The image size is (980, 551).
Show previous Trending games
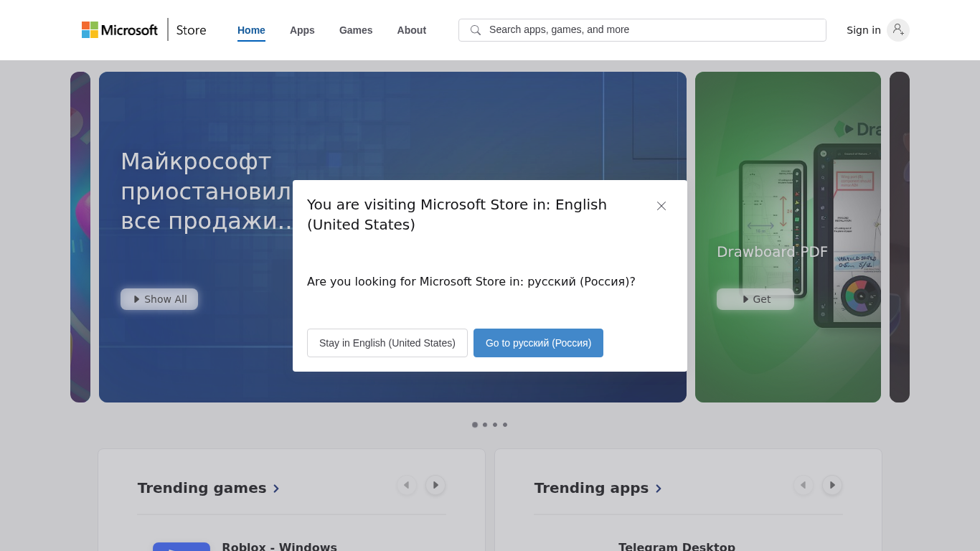[407, 485]
